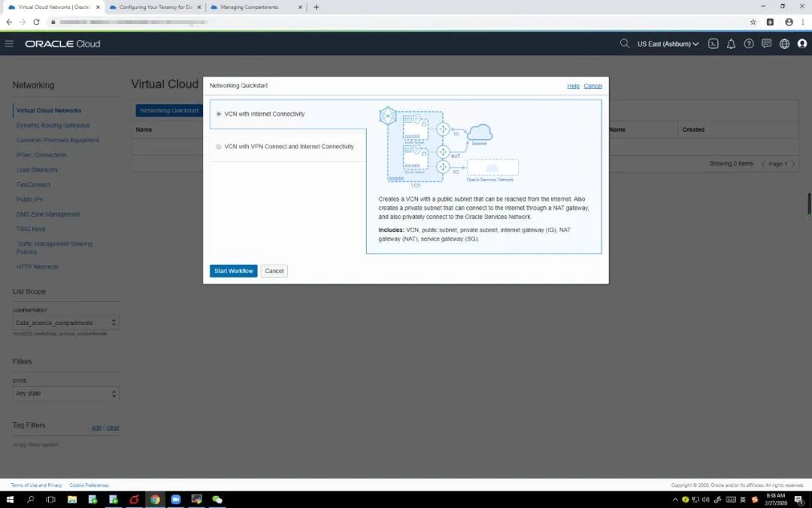Open FastConnect in sidebar
Viewport: 812px width, 508px height.
(x=33, y=184)
